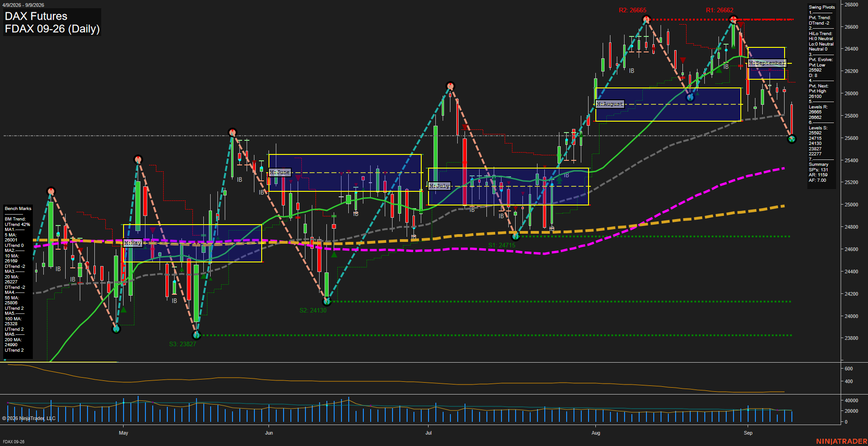Click the 23800 price axis label
This screenshot has height=446, width=868.
coord(852,338)
